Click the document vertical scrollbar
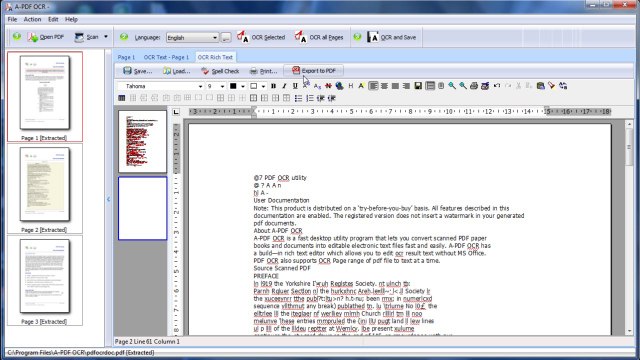Screen dimensions: 640x360 pyautogui.click(x=629, y=228)
